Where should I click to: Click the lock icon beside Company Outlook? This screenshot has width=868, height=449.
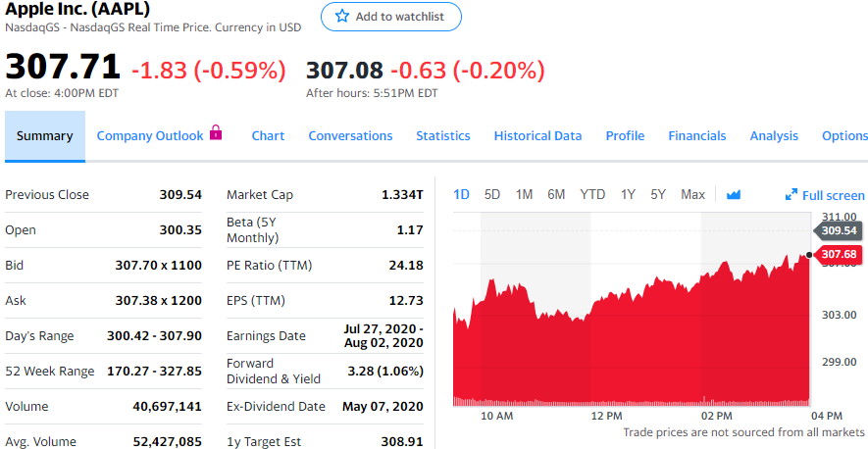(x=216, y=133)
